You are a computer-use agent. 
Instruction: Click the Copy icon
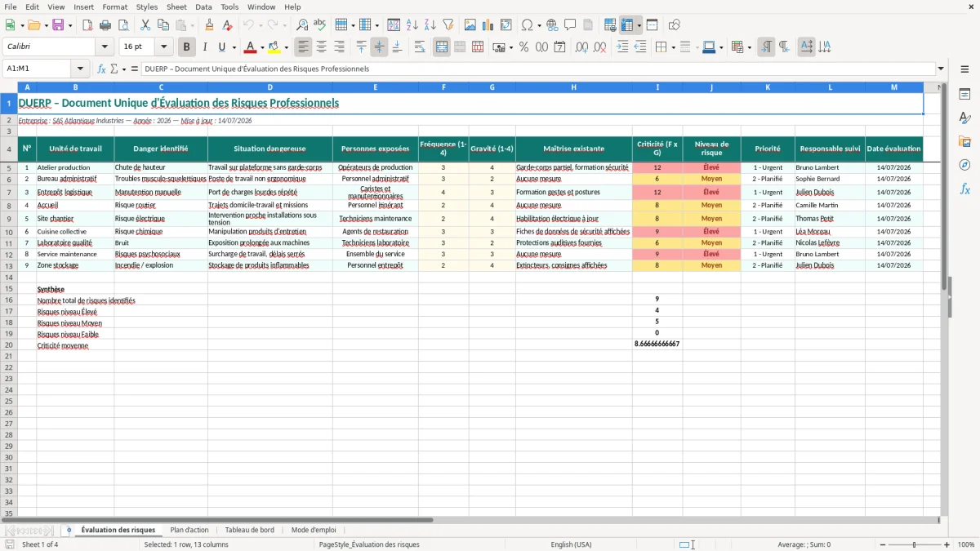pyautogui.click(x=163, y=25)
